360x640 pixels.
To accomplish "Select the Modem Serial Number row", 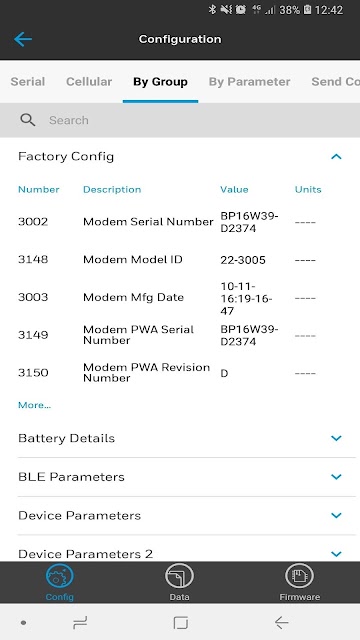I will [x=180, y=222].
